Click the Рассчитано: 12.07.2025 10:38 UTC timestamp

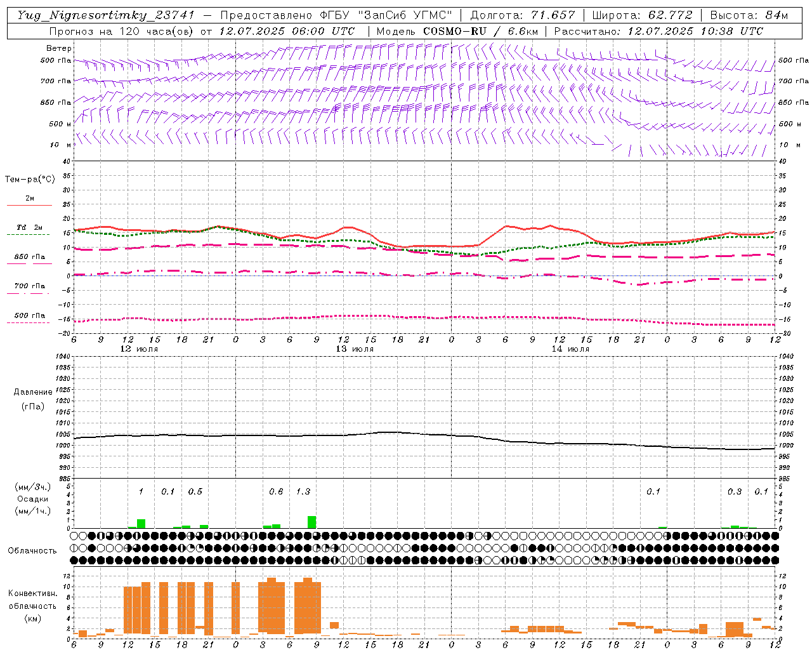point(658,31)
